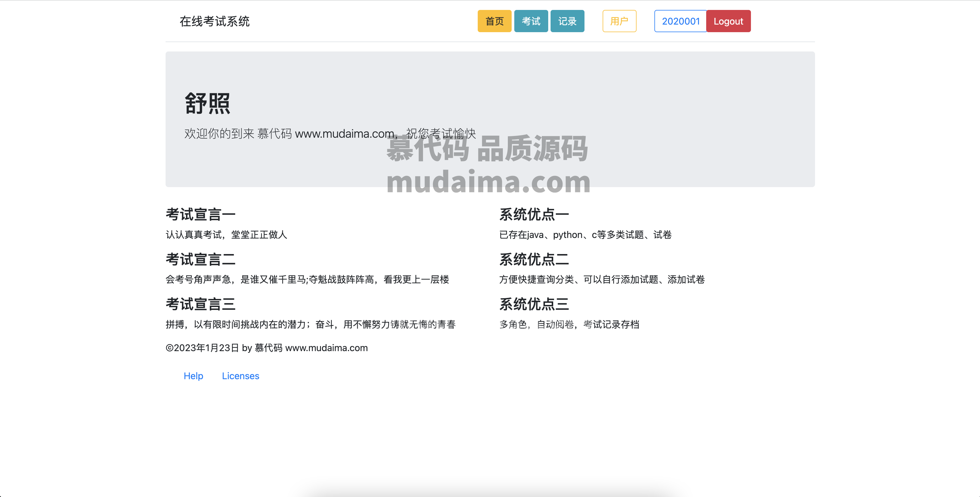Image resolution: width=980 pixels, height=497 pixels.
Task: Select heading 考试宣言三
Action: (x=200, y=304)
